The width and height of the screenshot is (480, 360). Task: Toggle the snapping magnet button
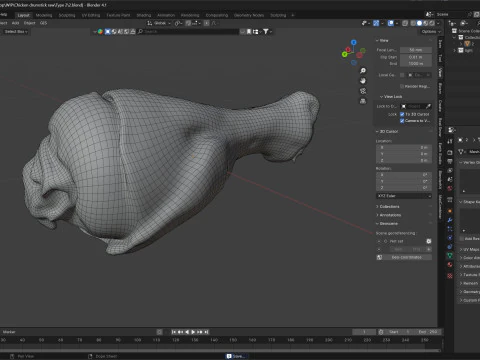[x=189, y=23]
